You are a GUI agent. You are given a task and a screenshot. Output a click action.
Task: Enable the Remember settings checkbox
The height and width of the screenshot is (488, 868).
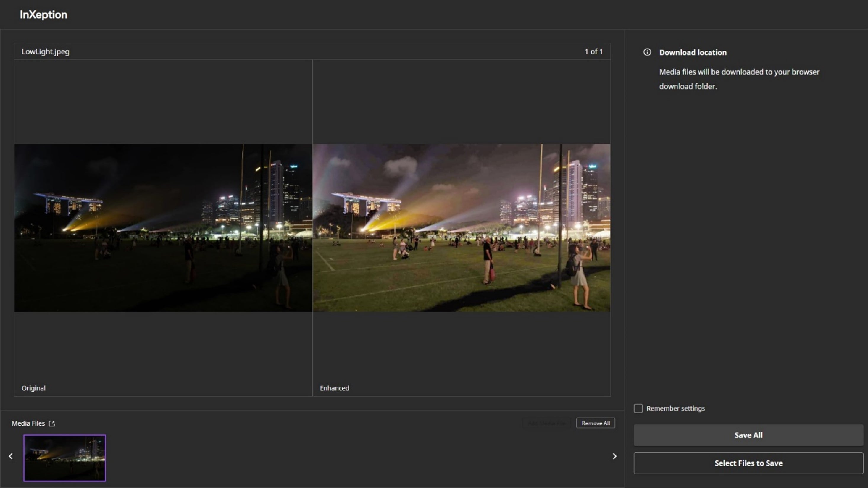638,408
